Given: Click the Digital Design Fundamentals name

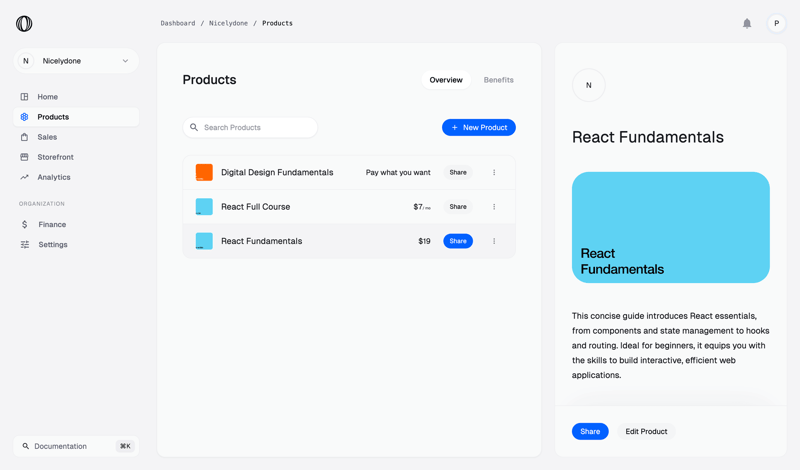Looking at the screenshot, I should (x=277, y=172).
